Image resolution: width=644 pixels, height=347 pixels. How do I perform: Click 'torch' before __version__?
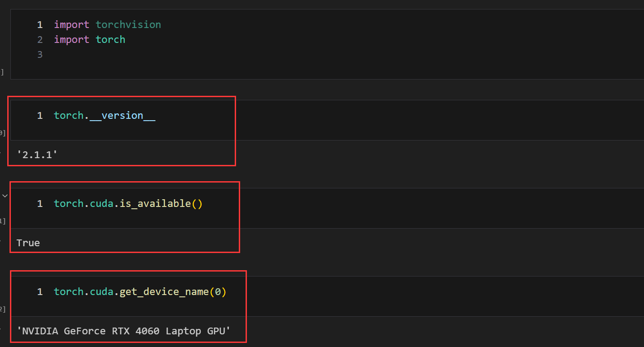[x=69, y=115]
